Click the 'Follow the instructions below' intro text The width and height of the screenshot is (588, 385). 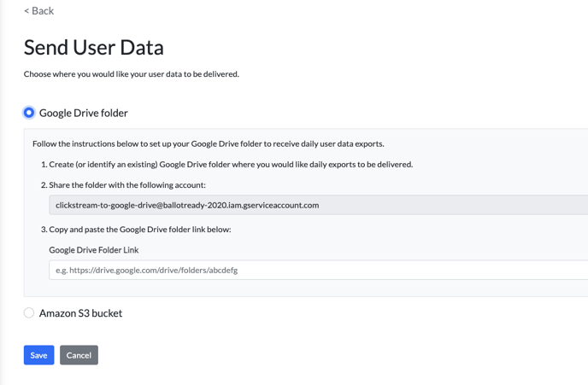209,143
